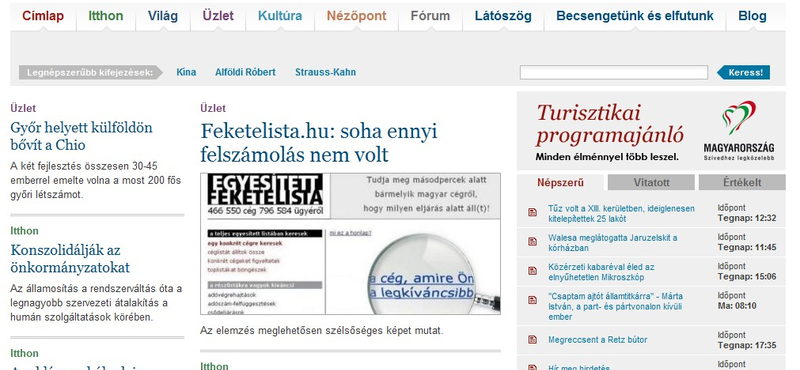800x370 pixels.
Task: Click the Egyesített Feketelista article image
Action: click(350, 244)
